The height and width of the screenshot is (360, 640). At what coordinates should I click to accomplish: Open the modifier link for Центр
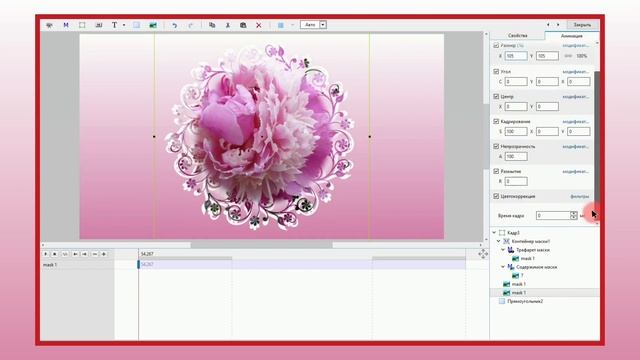click(x=576, y=97)
